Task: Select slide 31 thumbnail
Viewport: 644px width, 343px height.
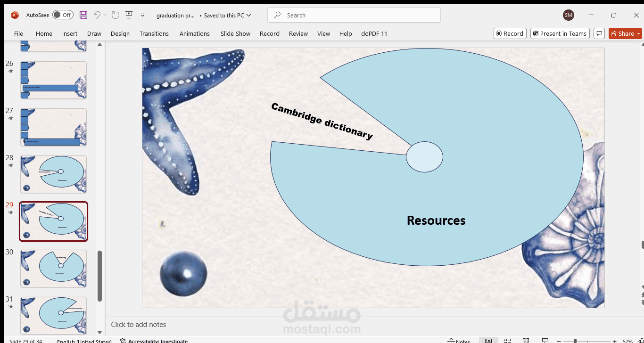Action: point(53,316)
